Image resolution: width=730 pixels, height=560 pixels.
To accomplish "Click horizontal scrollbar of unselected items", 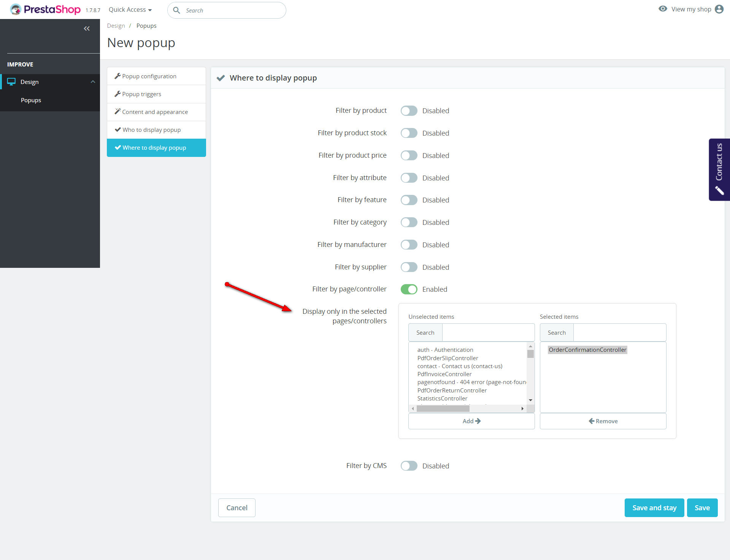I will tap(443, 408).
